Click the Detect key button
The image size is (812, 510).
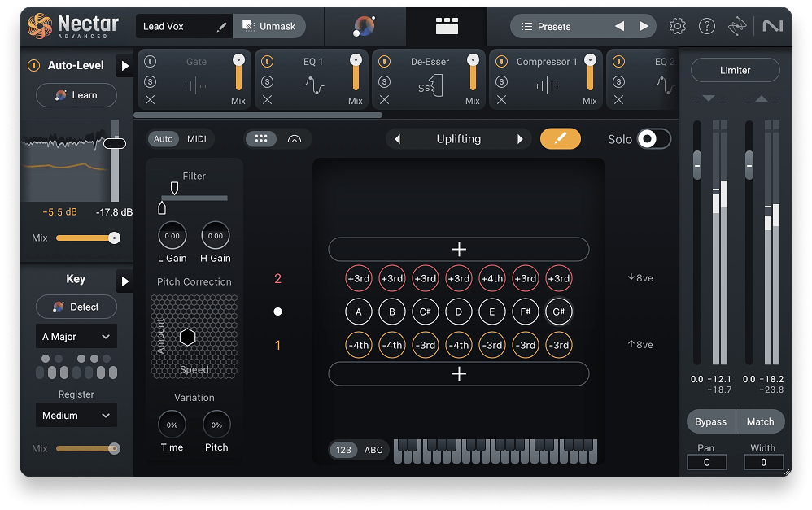pyautogui.click(x=76, y=307)
